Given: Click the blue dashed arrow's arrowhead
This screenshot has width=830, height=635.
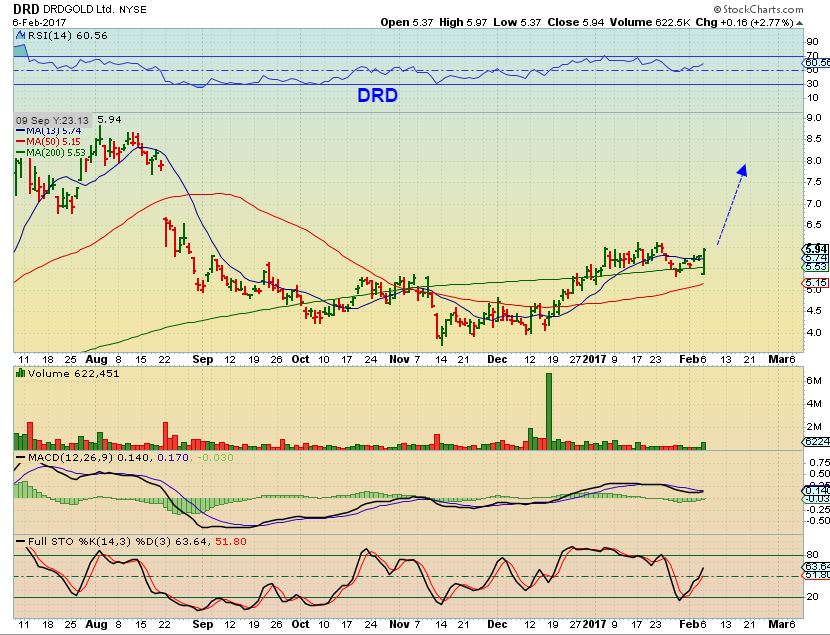Looking at the screenshot, I should coord(743,171).
